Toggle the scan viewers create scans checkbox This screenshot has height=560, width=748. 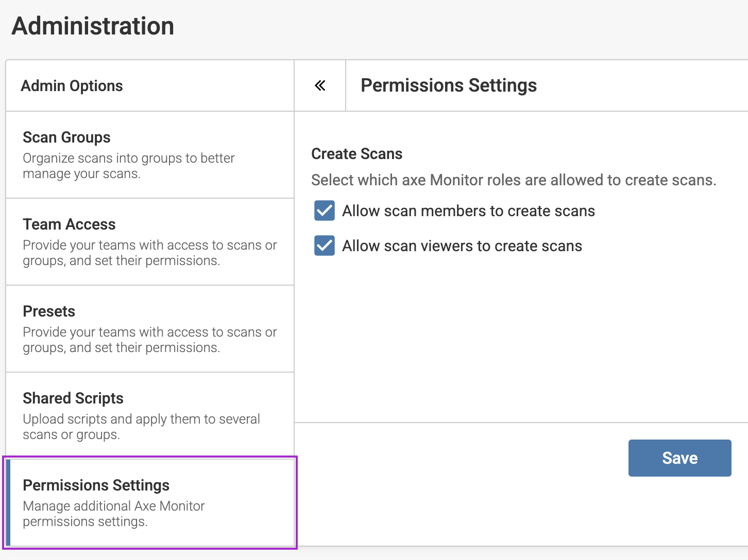324,246
